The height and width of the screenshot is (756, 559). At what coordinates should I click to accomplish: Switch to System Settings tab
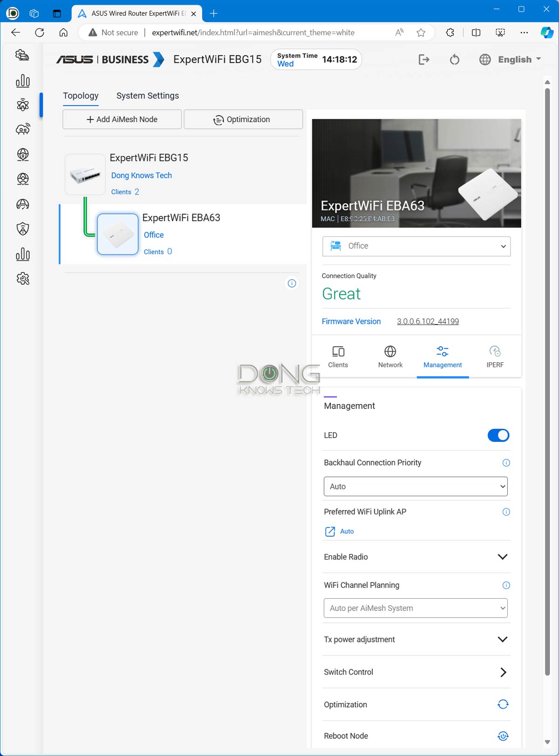(148, 95)
